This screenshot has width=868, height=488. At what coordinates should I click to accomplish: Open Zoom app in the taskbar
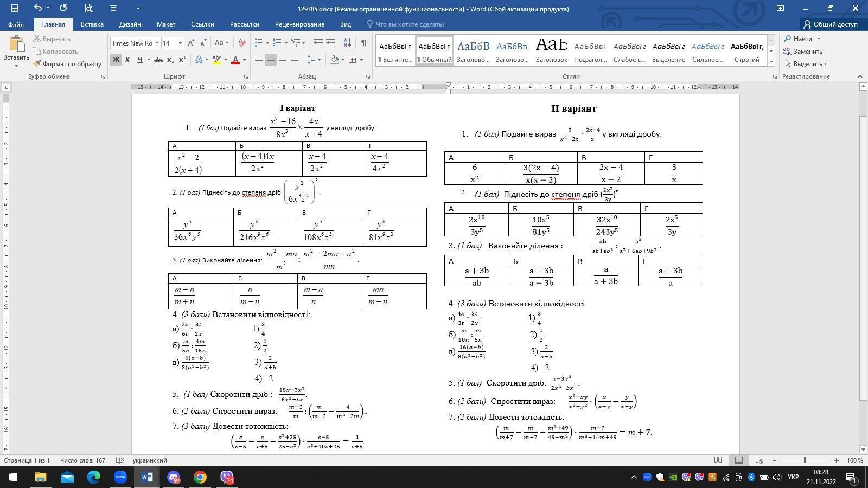(120, 477)
